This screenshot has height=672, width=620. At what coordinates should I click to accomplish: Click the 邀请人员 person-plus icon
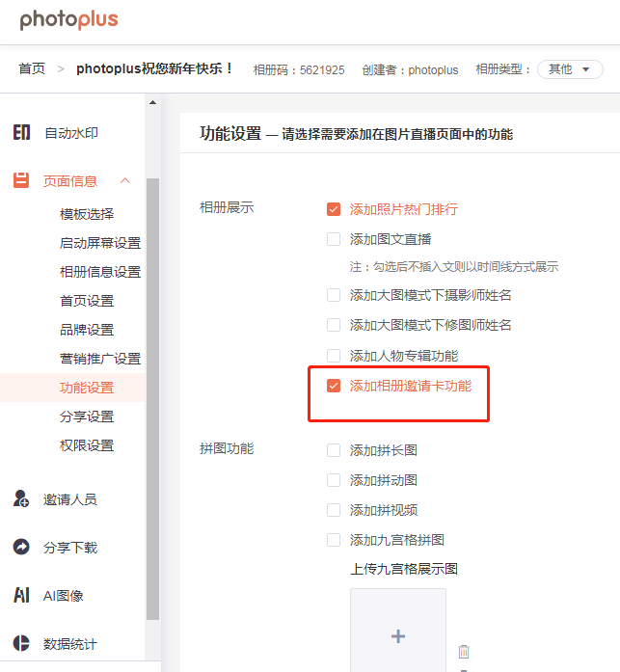coord(21,498)
